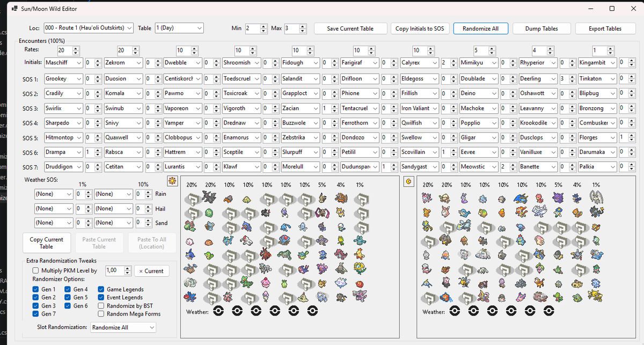Image resolution: width=644 pixels, height=345 pixels.
Task: Click the Buzzwole sprite in day preview
Action: tap(267, 254)
